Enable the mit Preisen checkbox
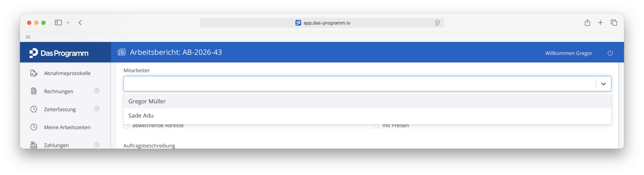 pyautogui.click(x=376, y=126)
